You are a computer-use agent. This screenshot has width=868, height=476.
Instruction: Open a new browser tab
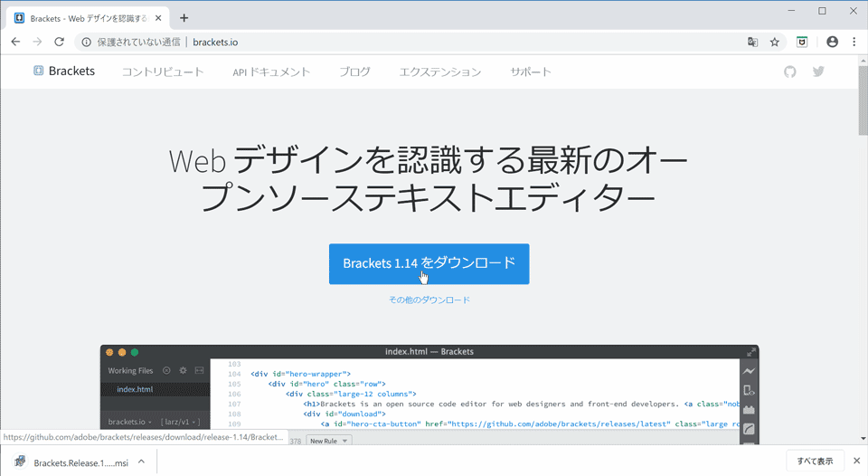(x=184, y=18)
